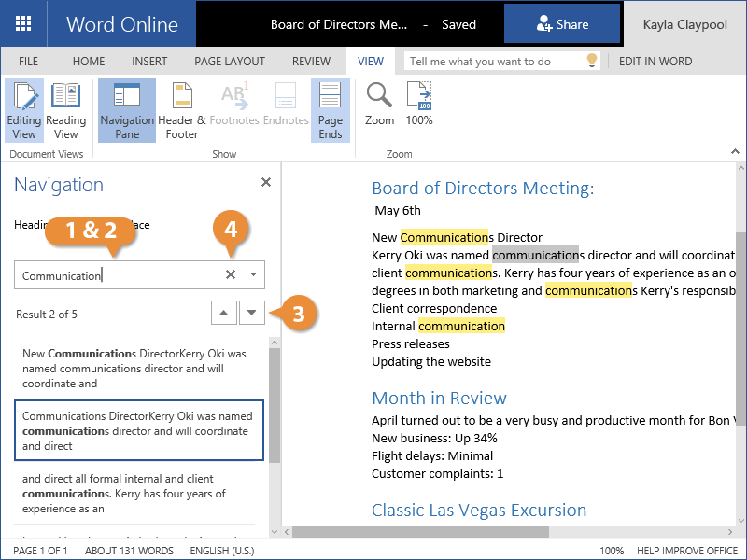
Task: Clear the search box text
Action: [231, 274]
